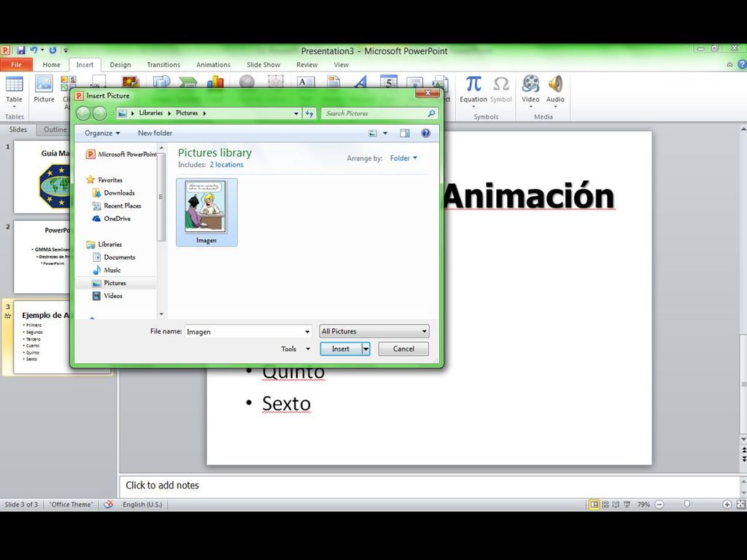Show the preview pane in the dialog
This screenshot has width=747, height=560.
pos(404,133)
